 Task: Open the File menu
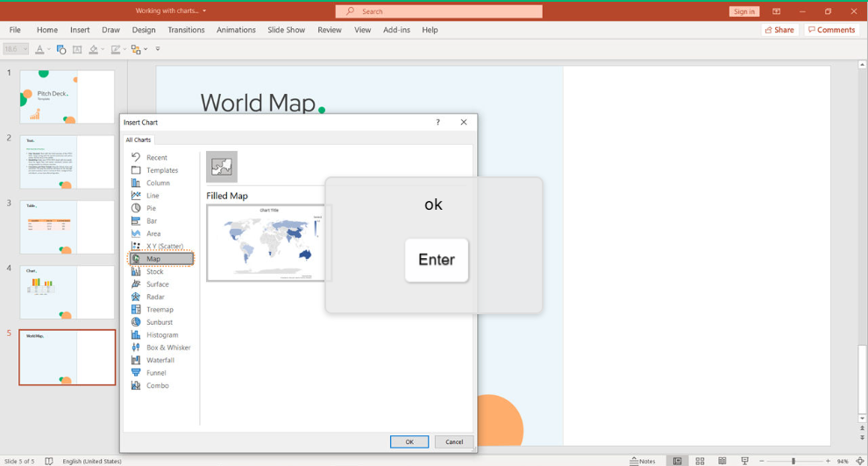click(x=15, y=30)
